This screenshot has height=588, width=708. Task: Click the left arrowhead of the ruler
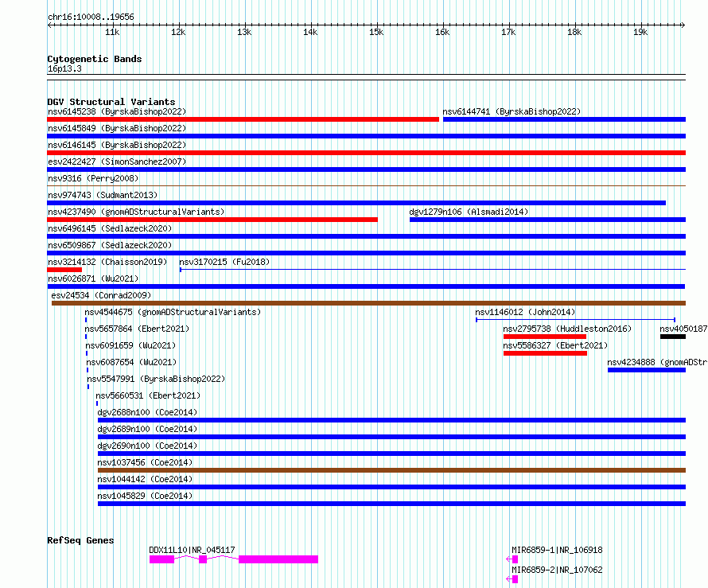(49, 25)
